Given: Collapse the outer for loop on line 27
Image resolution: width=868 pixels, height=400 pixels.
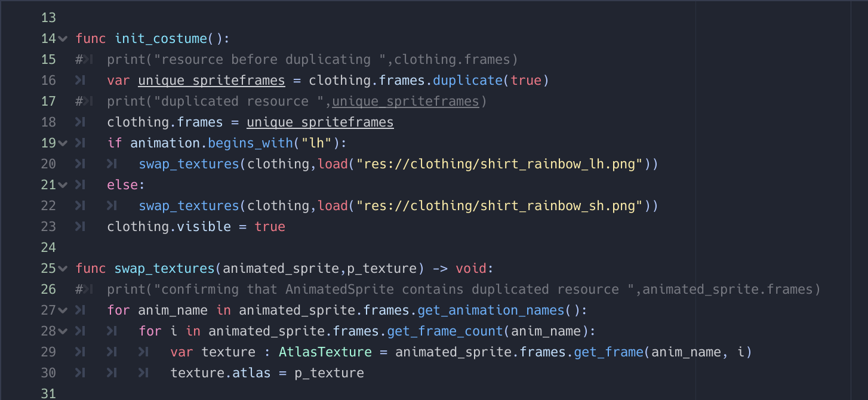Looking at the screenshot, I should click(63, 310).
